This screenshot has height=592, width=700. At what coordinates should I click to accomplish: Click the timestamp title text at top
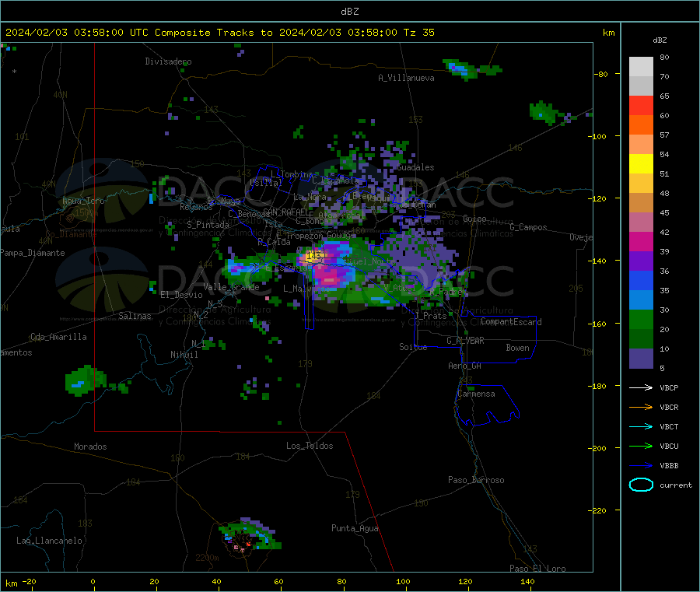[x=219, y=33]
